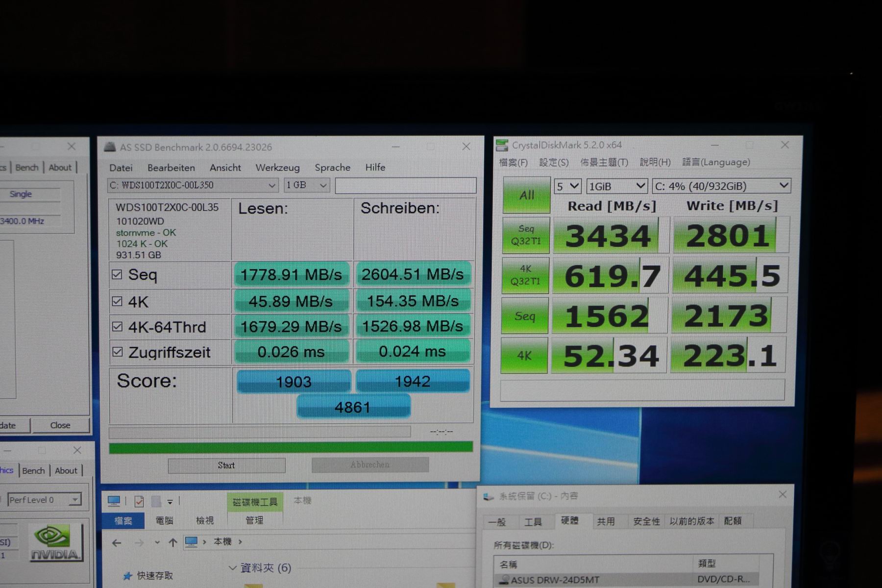Run the 4K Q32T1 test
The height and width of the screenshot is (588, 882).
coord(525,275)
